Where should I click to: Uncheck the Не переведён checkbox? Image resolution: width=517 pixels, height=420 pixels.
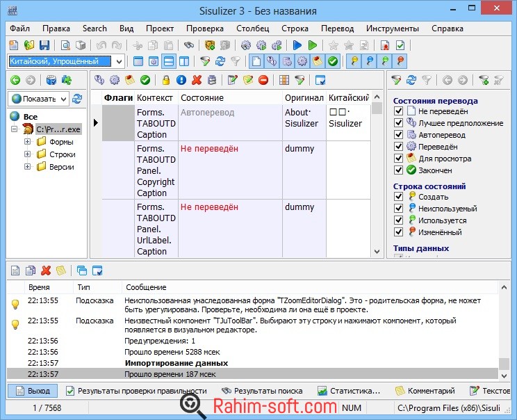point(398,111)
